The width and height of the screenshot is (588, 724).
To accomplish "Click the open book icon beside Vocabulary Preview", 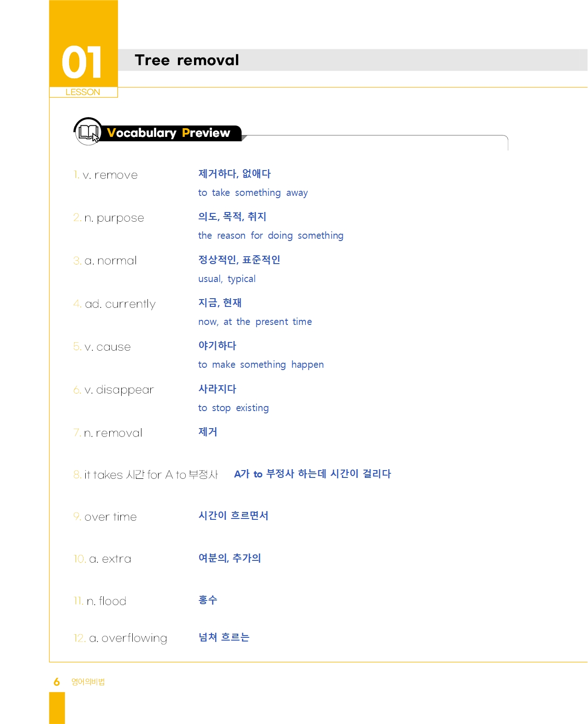I will (88, 132).
